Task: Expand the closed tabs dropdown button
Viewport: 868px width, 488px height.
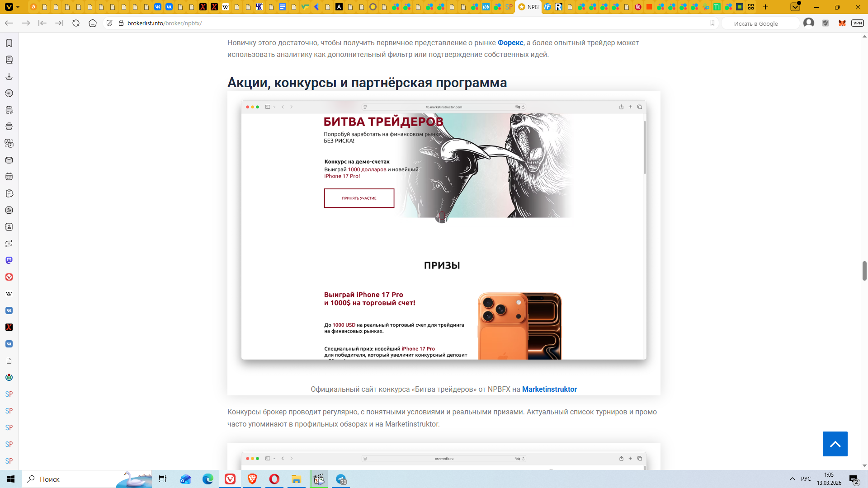Action: (795, 7)
